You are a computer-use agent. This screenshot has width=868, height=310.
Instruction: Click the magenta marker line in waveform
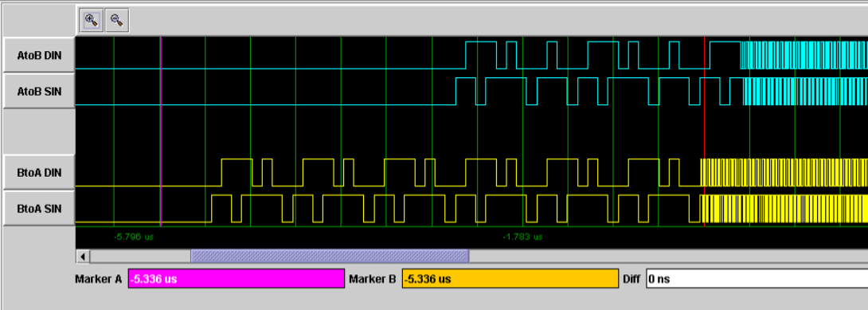pos(161,131)
